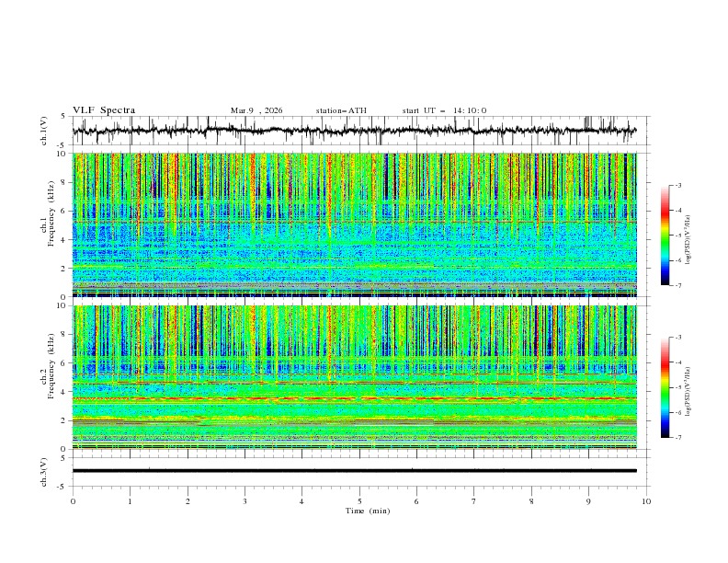Image resolution: width=728 pixels, height=563 pixels.
Task: Click the ch.1 color bar "log(PSD)(V²/Hz)" label
Action: pyautogui.click(x=688, y=240)
